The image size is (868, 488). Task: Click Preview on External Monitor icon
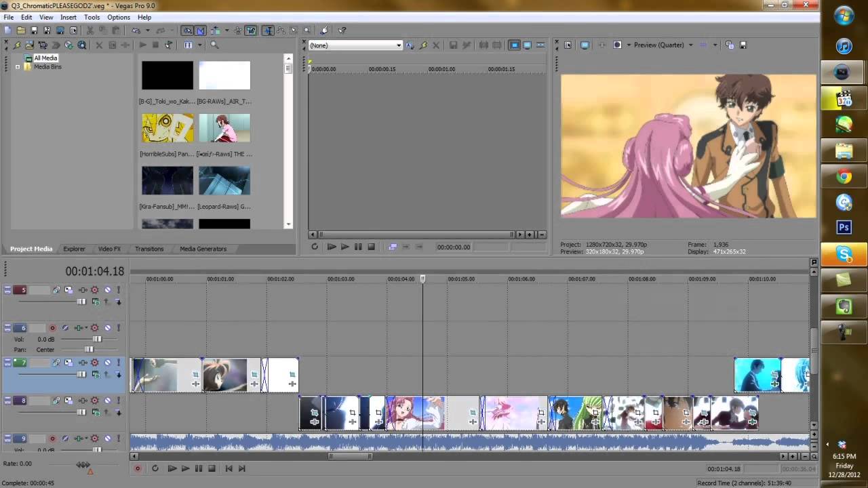pos(585,45)
